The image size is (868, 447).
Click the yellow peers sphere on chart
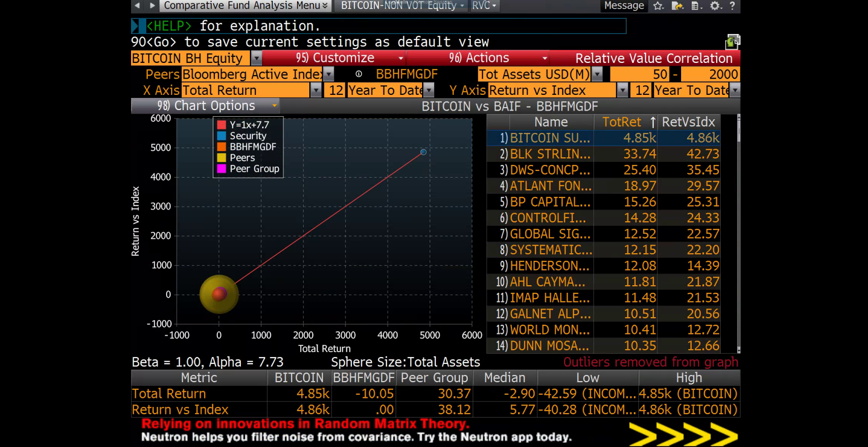coord(219,294)
